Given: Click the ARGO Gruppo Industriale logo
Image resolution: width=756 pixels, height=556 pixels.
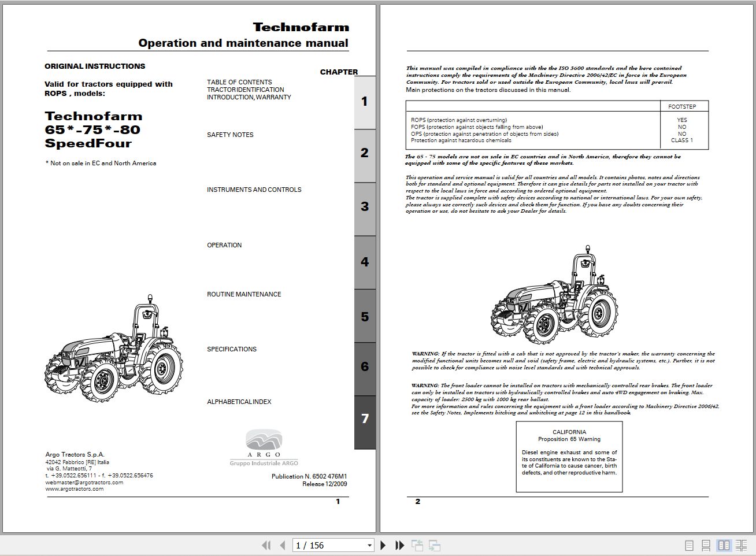Looking at the screenshot, I should [264, 447].
